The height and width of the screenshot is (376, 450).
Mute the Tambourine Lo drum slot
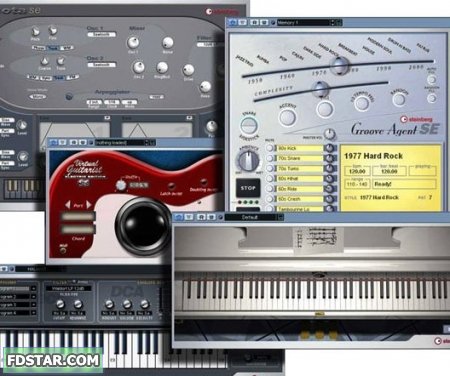point(269,209)
